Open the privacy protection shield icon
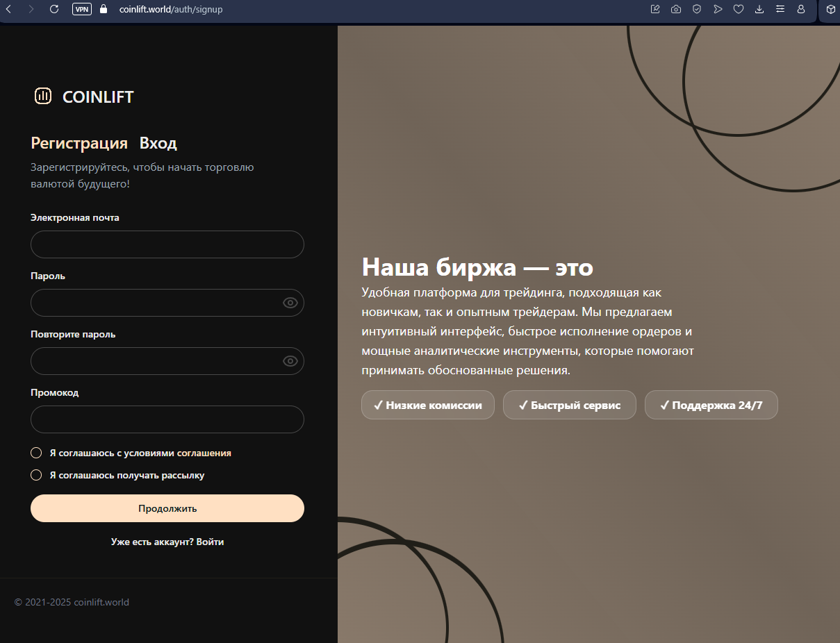The image size is (840, 643). click(x=697, y=9)
